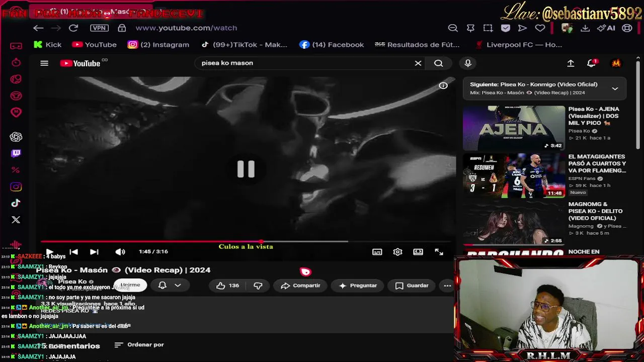The width and height of the screenshot is (644, 362).
Task: Open the channel notification bell dropdown
Action: pos(170,286)
